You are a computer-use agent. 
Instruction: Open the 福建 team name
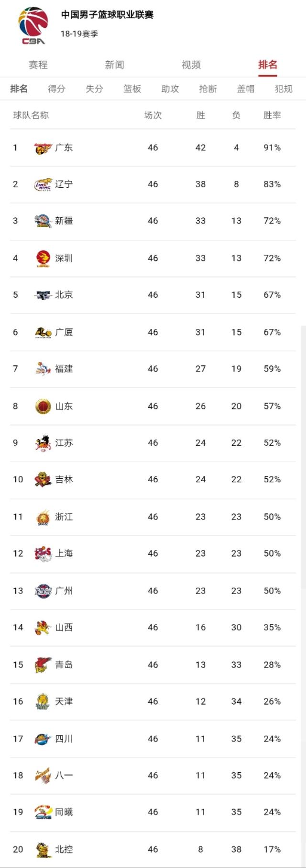[x=64, y=369]
